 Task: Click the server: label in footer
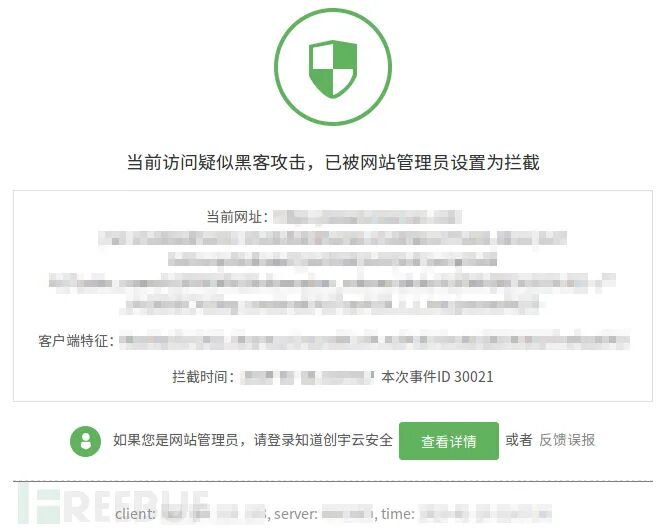pyautogui.click(x=296, y=514)
